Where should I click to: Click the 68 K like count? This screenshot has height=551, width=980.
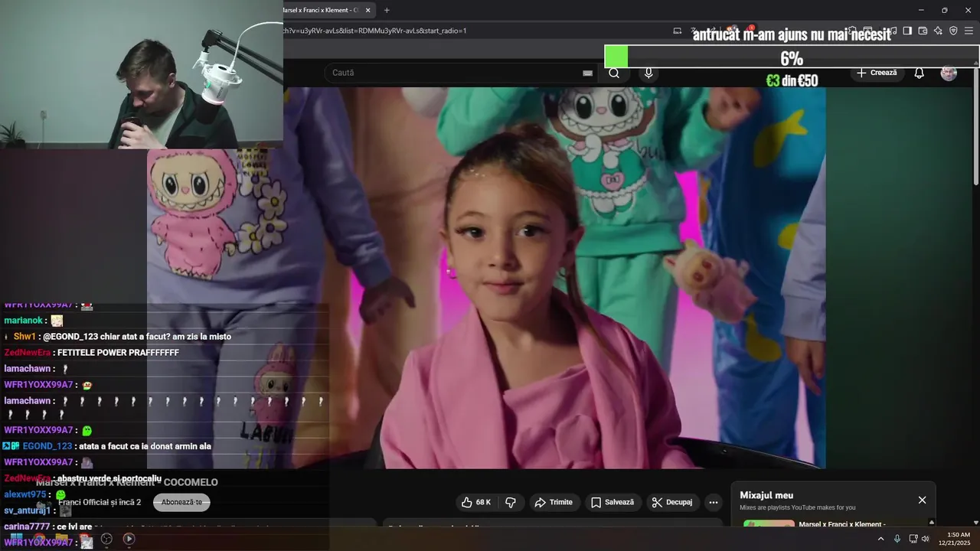[x=483, y=502]
